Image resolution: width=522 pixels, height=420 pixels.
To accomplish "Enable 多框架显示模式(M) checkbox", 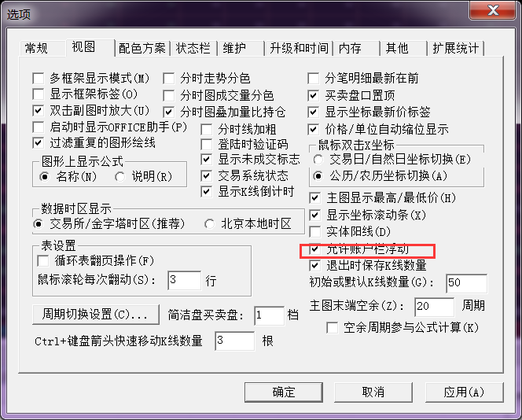I will point(39,79).
